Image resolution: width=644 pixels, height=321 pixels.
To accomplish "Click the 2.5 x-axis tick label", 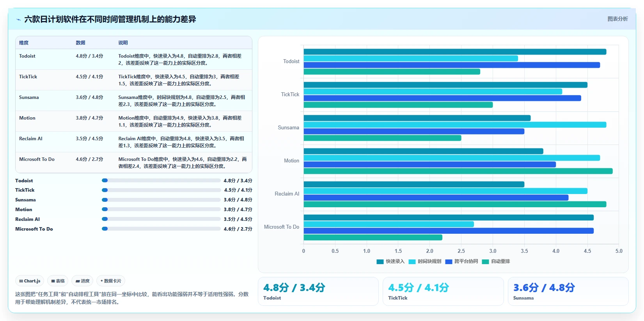I will (461, 251).
